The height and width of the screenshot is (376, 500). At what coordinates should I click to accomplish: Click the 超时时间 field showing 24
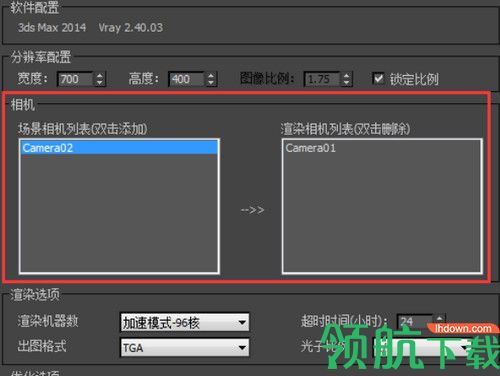415,321
